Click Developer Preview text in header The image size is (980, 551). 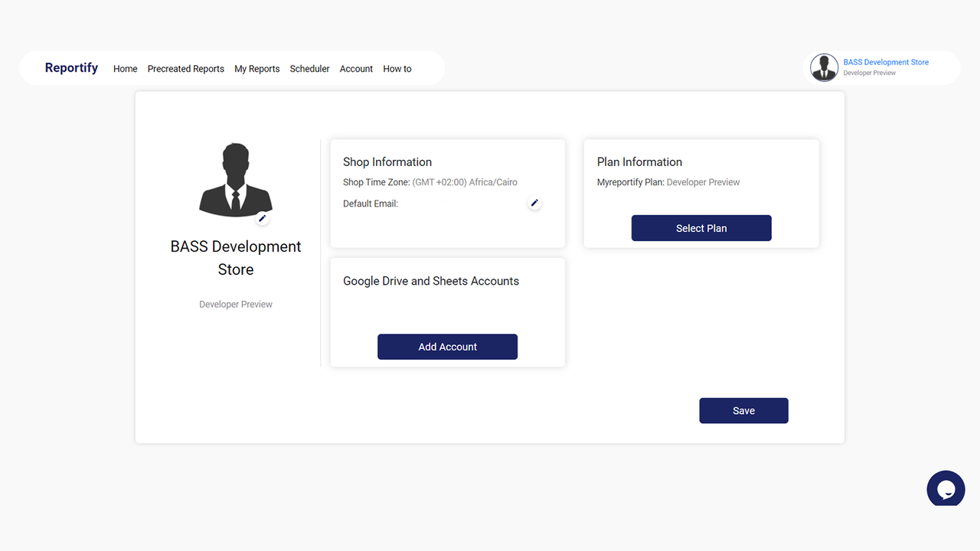[x=869, y=73]
